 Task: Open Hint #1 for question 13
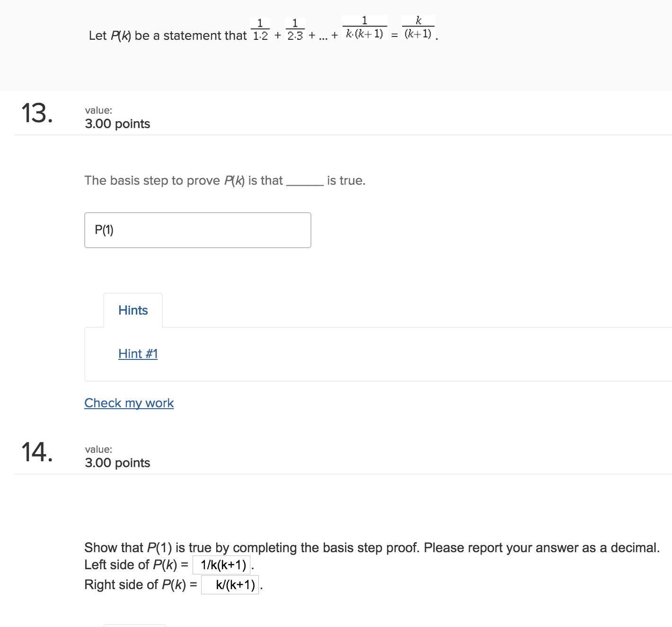click(x=138, y=354)
